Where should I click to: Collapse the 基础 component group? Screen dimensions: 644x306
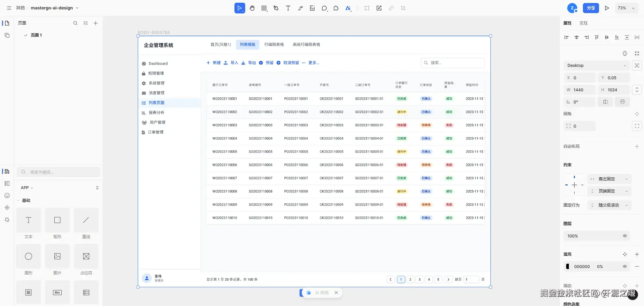click(18, 201)
